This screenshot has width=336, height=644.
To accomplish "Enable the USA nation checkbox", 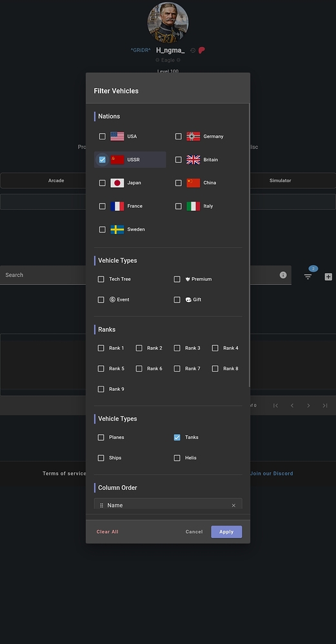I will 103,137.
